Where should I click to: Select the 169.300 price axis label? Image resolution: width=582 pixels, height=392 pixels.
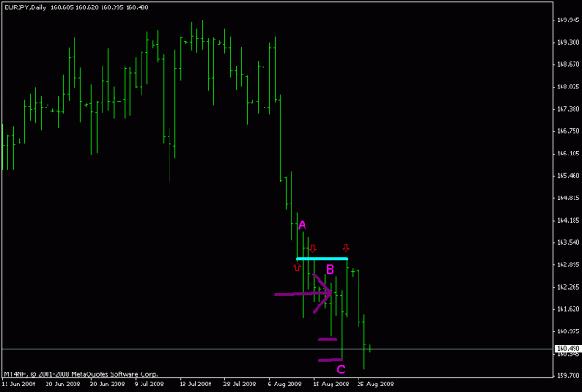[x=568, y=42]
